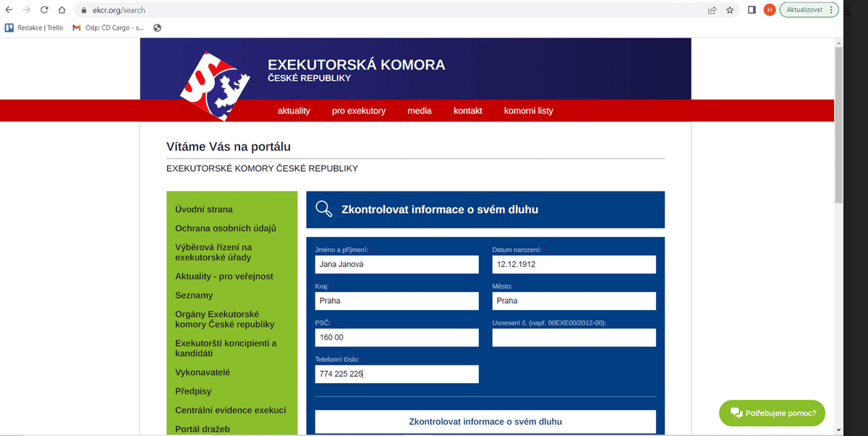This screenshot has width=868, height=436.
Task: Open Ochrana osobních údajů sidebar link
Action: point(226,228)
